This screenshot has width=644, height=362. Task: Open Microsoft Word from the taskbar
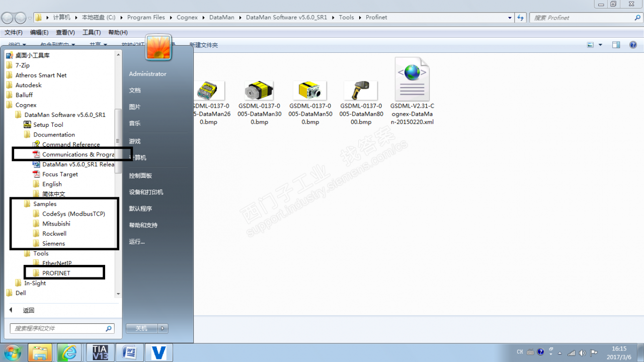tap(130, 352)
